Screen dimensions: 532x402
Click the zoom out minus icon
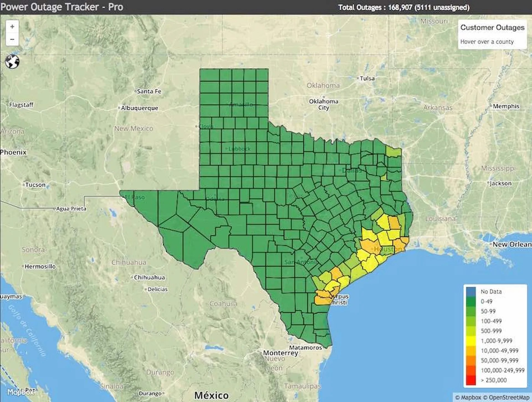tap(12, 39)
